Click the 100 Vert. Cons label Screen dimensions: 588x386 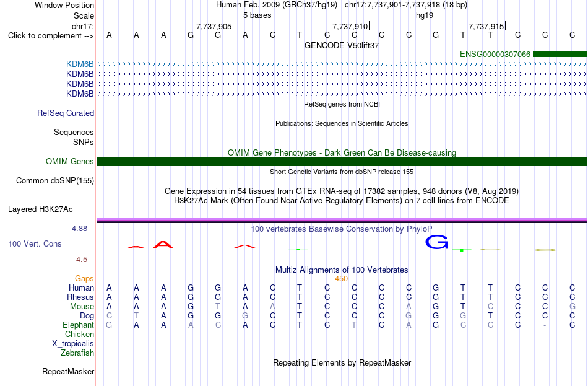click(x=35, y=244)
